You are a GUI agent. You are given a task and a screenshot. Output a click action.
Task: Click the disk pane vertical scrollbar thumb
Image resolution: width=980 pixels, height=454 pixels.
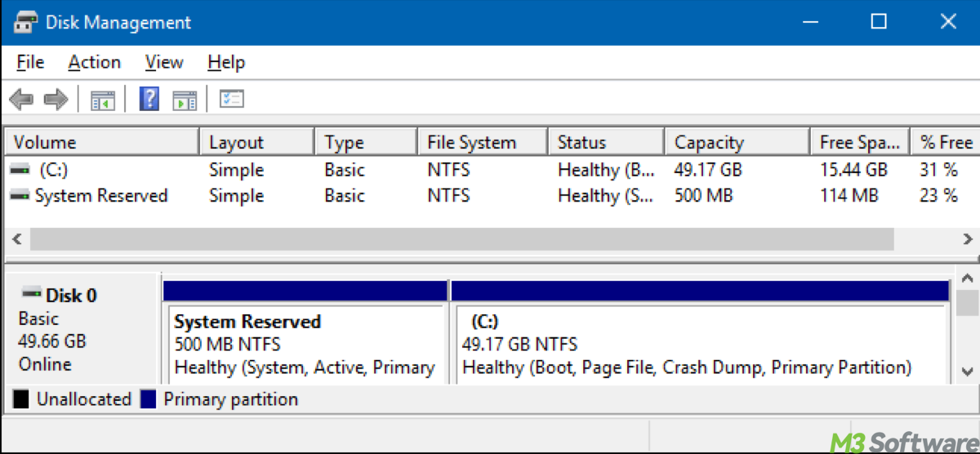[967, 304]
